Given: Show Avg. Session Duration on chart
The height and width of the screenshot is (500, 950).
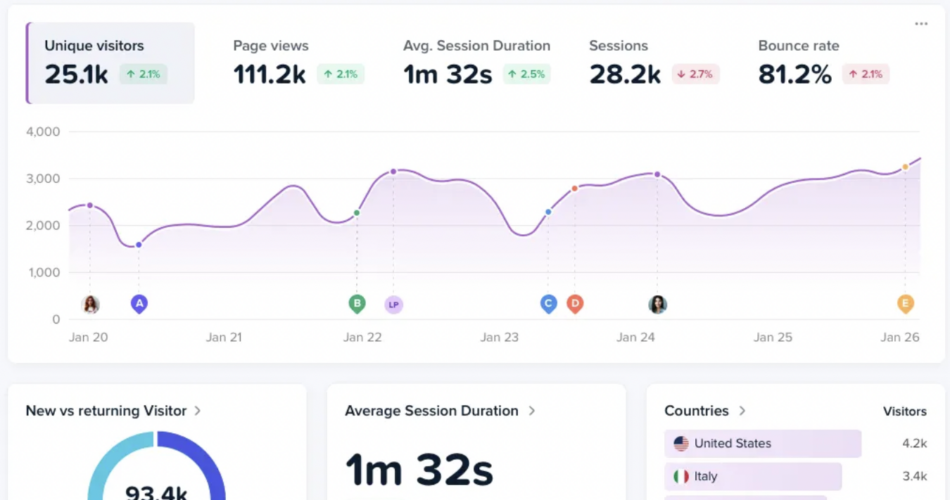Looking at the screenshot, I should [x=477, y=63].
